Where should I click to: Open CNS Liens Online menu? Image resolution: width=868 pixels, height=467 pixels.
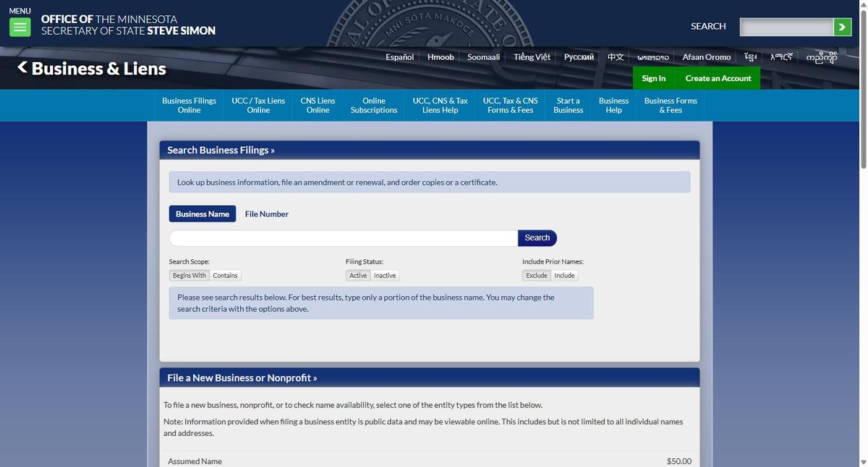318,105
